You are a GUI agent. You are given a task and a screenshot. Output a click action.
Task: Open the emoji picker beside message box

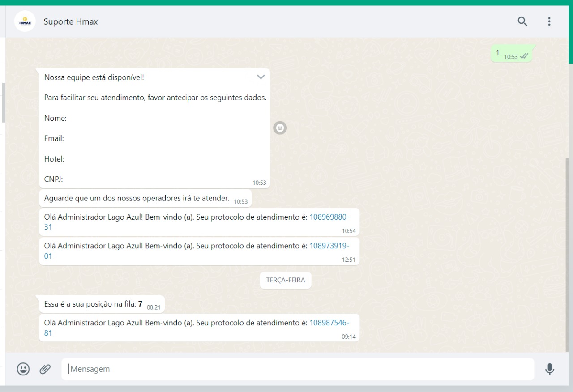(x=23, y=369)
